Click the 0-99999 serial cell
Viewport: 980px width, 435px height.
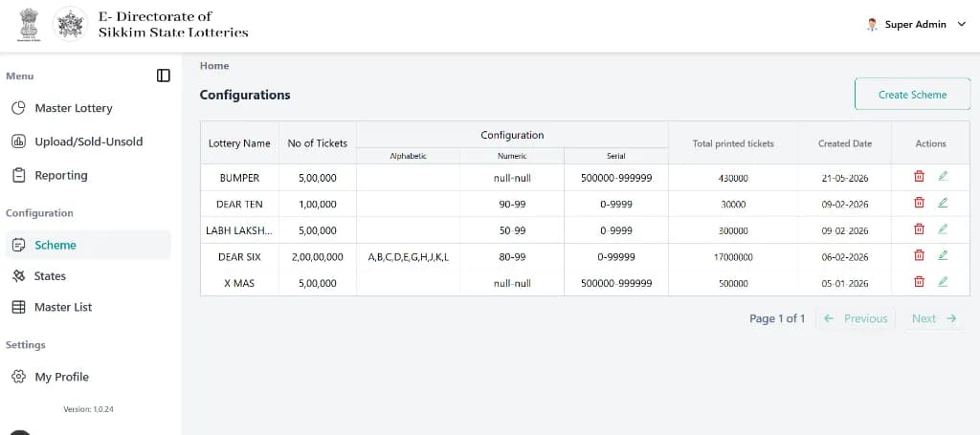click(x=615, y=256)
